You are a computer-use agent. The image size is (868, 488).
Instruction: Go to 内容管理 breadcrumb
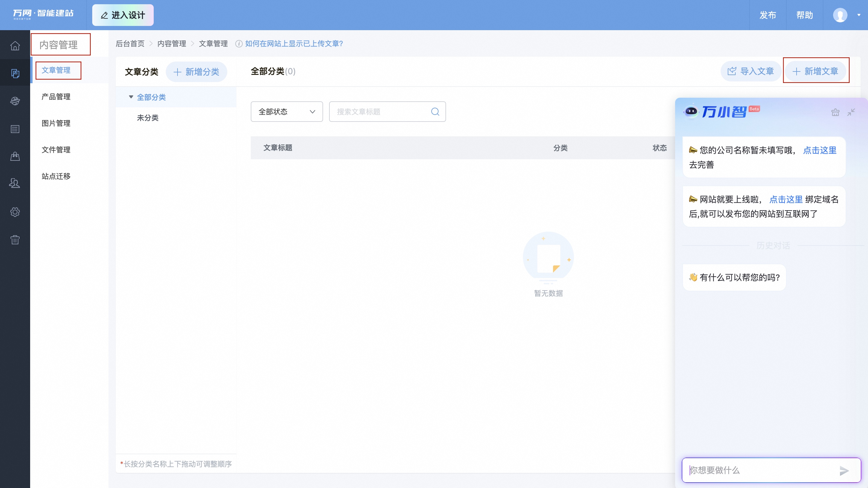point(171,43)
